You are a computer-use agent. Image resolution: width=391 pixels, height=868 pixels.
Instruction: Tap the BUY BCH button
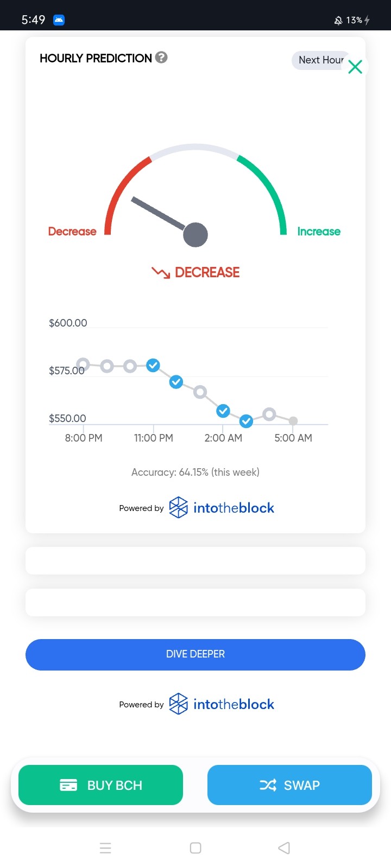click(x=100, y=785)
